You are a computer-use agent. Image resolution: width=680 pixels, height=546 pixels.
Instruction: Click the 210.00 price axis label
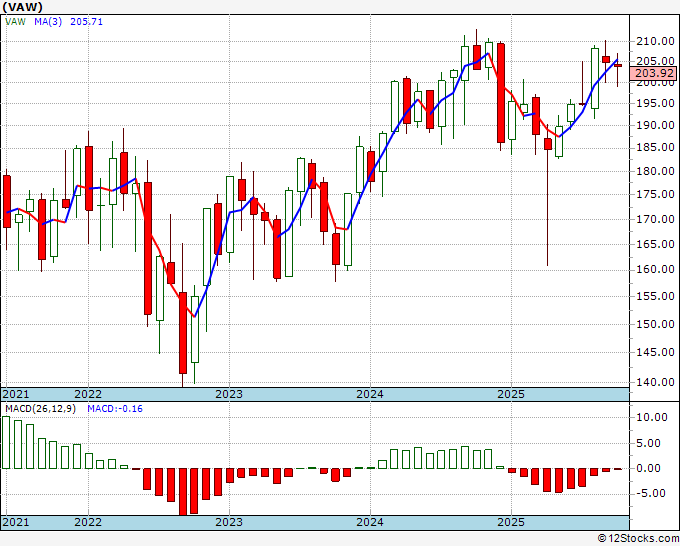click(x=655, y=42)
